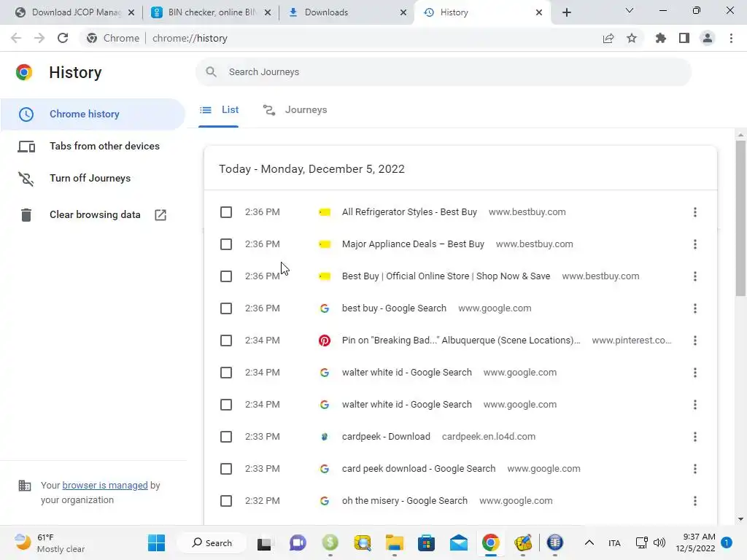This screenshot has width=747, height=560.
Task: Toggle the side panel icon
Action: point(684,38)
